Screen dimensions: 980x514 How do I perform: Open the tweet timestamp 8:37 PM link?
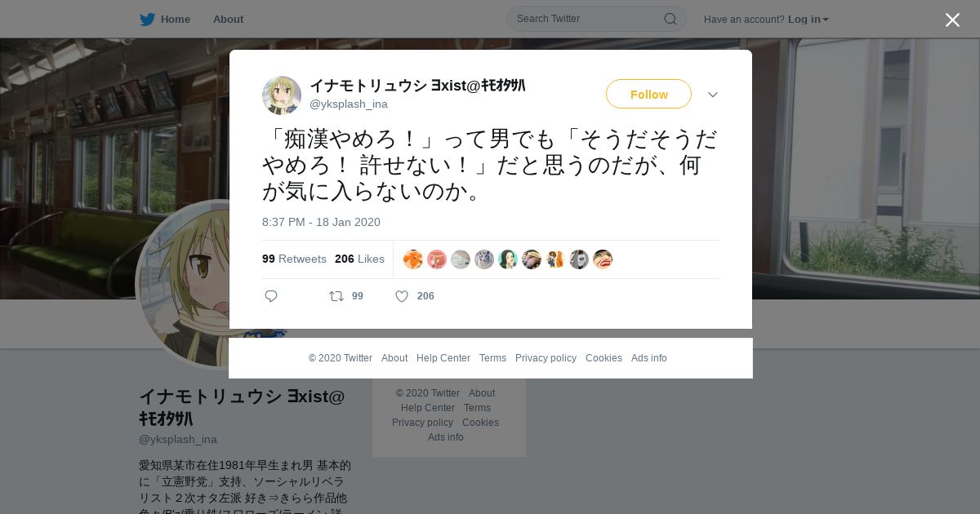click(321, 222)
